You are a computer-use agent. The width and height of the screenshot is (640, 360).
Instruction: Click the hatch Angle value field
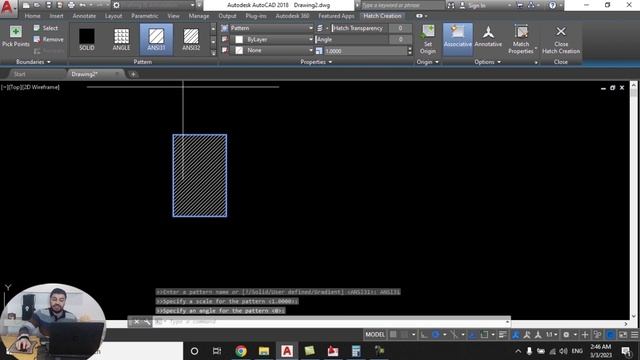coord(400,40)
